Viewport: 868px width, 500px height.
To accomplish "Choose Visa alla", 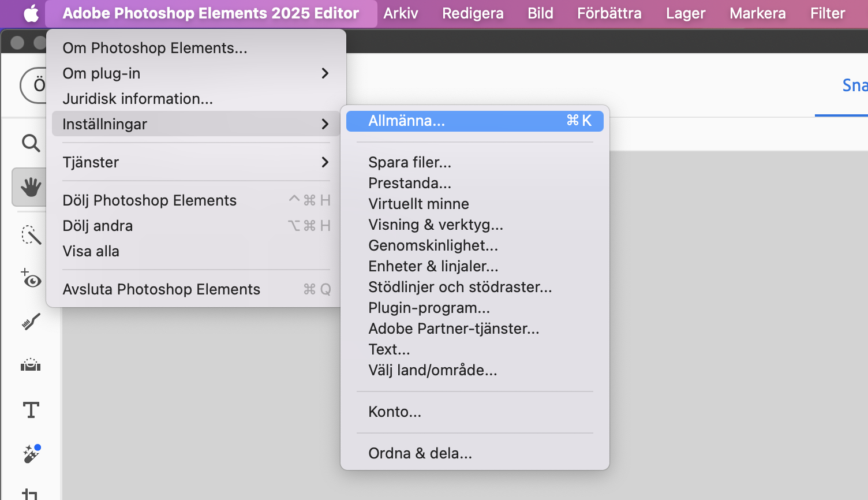I will click(x=196, y=251).
